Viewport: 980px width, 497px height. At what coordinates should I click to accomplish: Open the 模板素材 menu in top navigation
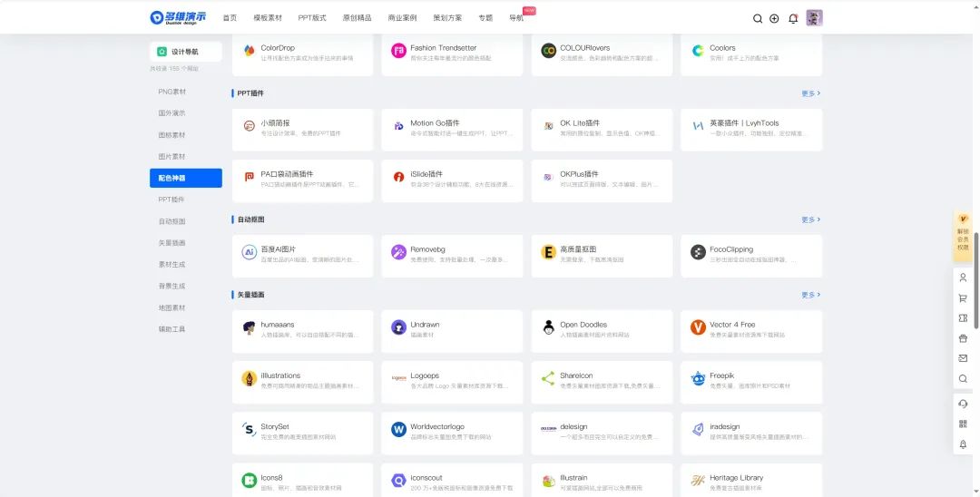267,18
